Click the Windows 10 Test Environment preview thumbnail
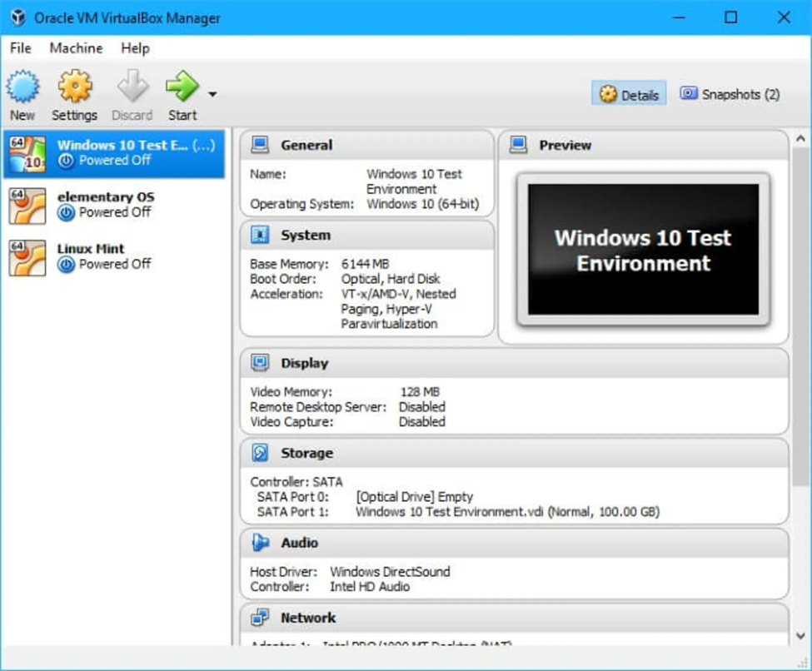 643,250
